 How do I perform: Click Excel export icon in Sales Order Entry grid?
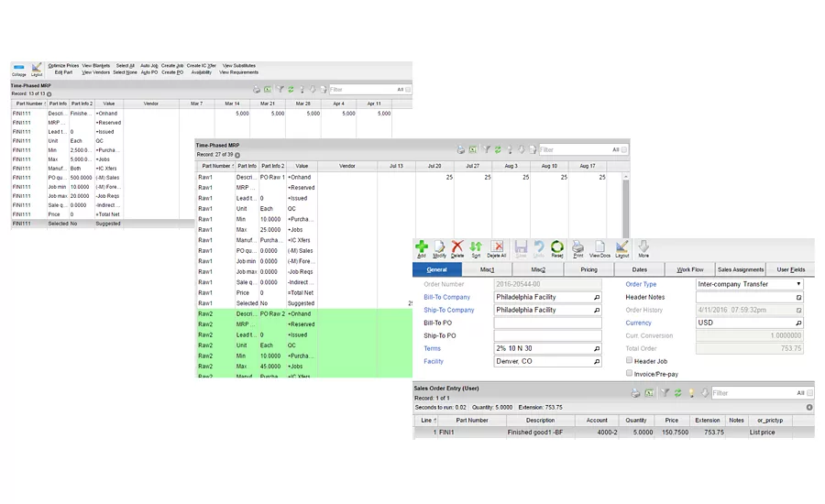point(649,393)
